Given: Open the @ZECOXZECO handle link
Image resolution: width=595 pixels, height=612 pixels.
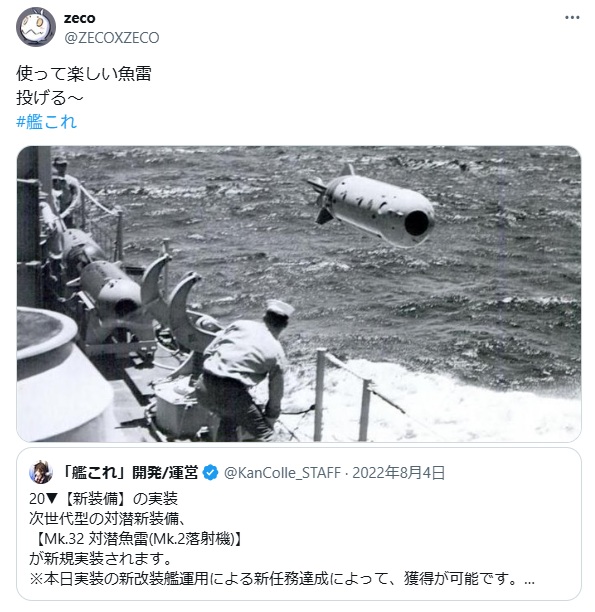Looking at the screenshot, I should click(112, 38).
